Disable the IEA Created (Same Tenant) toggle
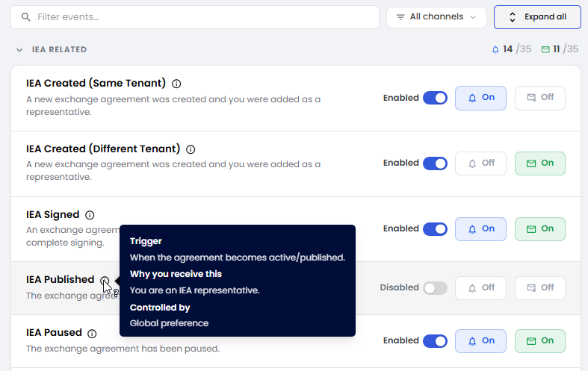Image resolution: width=588 pixels, height=371 pixels. tap(435, 98)
